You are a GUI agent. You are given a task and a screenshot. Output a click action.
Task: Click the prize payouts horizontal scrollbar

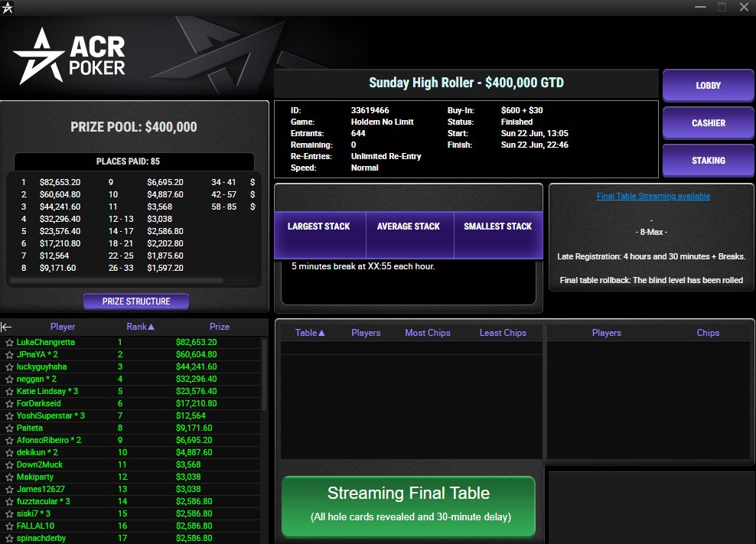click(x=116, y=280)
